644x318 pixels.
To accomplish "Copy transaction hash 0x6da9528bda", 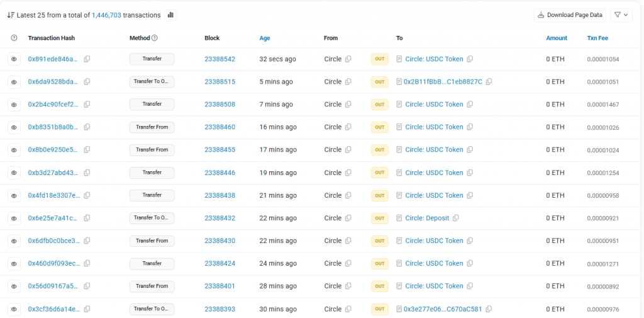I will coord(87,82).
